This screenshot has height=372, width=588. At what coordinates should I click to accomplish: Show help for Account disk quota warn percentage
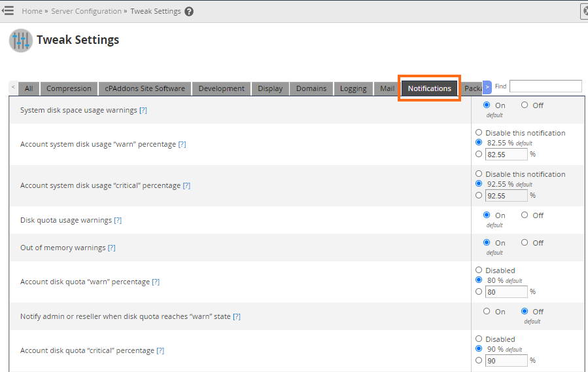coord(156,282)
